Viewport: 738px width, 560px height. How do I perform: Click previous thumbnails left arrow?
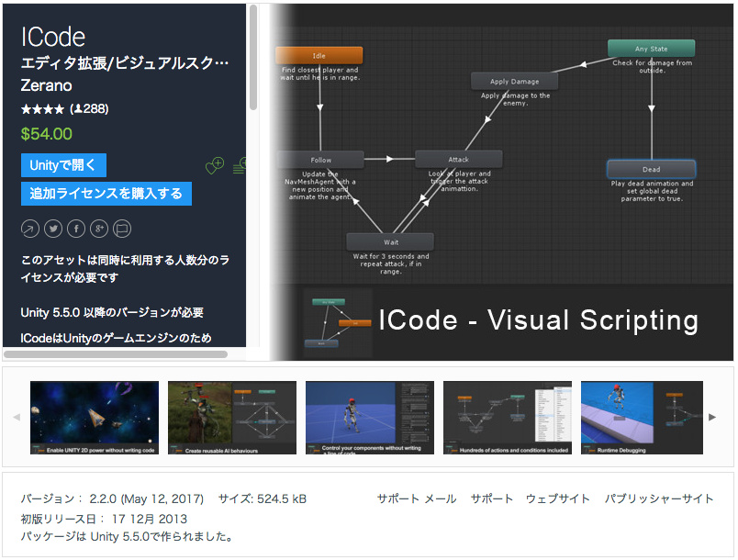point(17,417)
